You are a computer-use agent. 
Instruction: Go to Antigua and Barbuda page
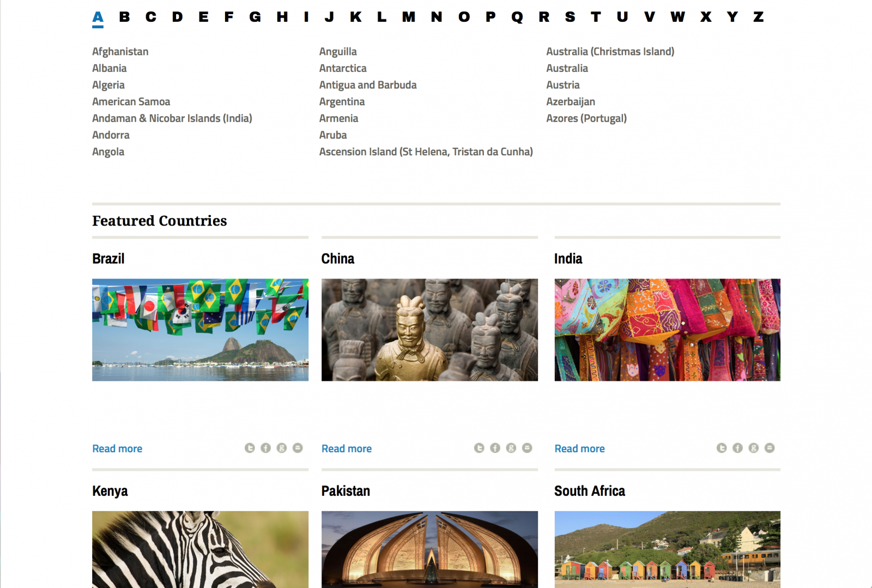368,85
